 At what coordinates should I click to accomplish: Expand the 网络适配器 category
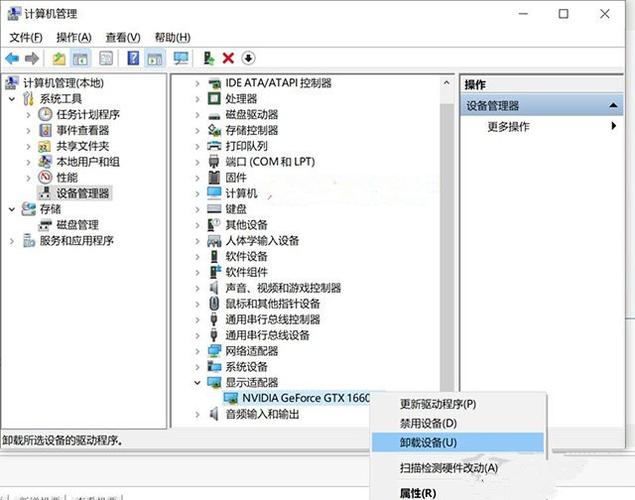click(198, 351)
